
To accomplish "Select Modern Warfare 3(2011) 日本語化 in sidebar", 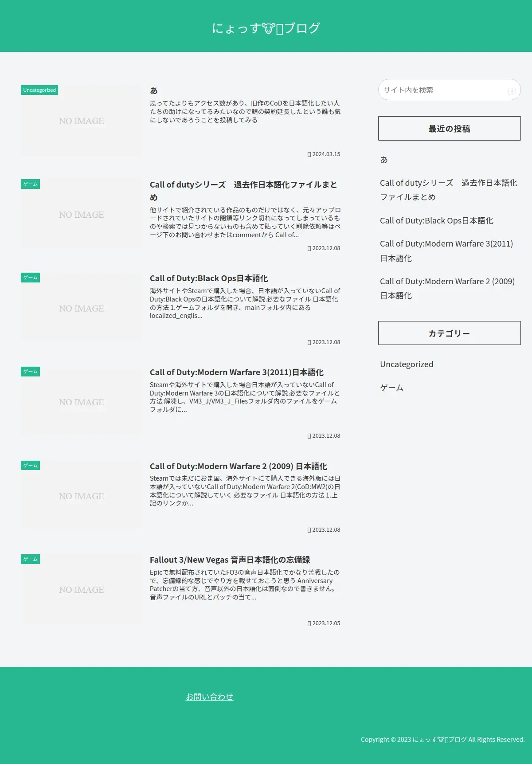I will pos(446,251).
